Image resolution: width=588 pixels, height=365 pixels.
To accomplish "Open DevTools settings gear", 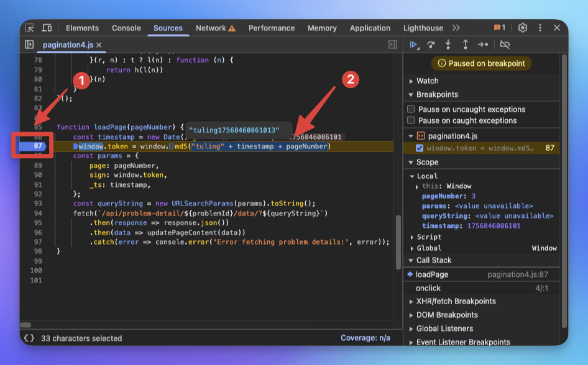I will coord(522,28).
